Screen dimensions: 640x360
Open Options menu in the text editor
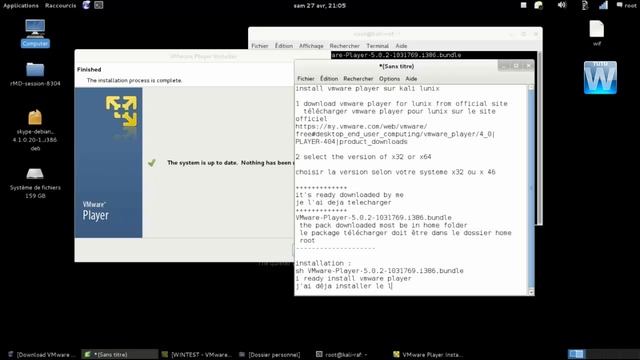click(389, 78)
